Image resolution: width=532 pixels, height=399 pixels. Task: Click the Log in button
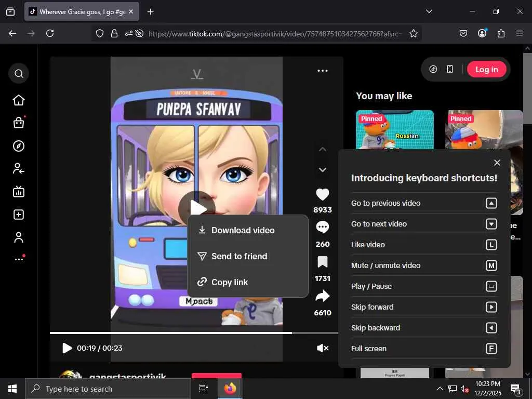coord(486,69)
